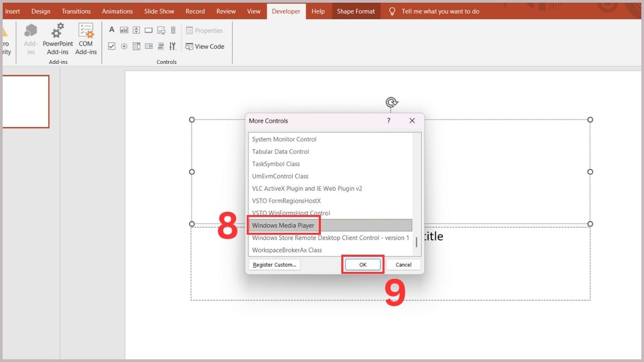Screen dimensions: 644x362
Task: Click the Tell me search box
Action: click(440, 11)
